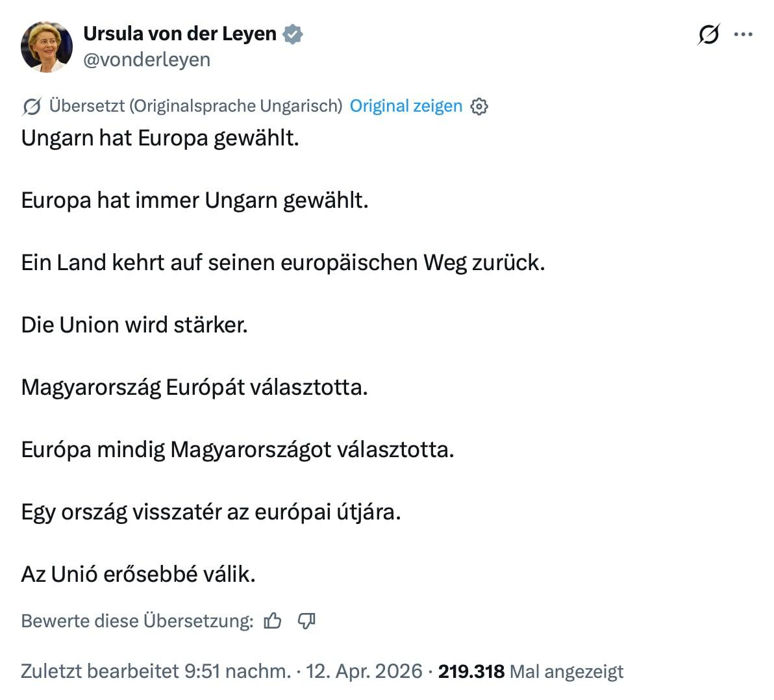The height and width of the screenshot is (700, 774).
Task: Click the blue verified badge
Action: (293, 34)
